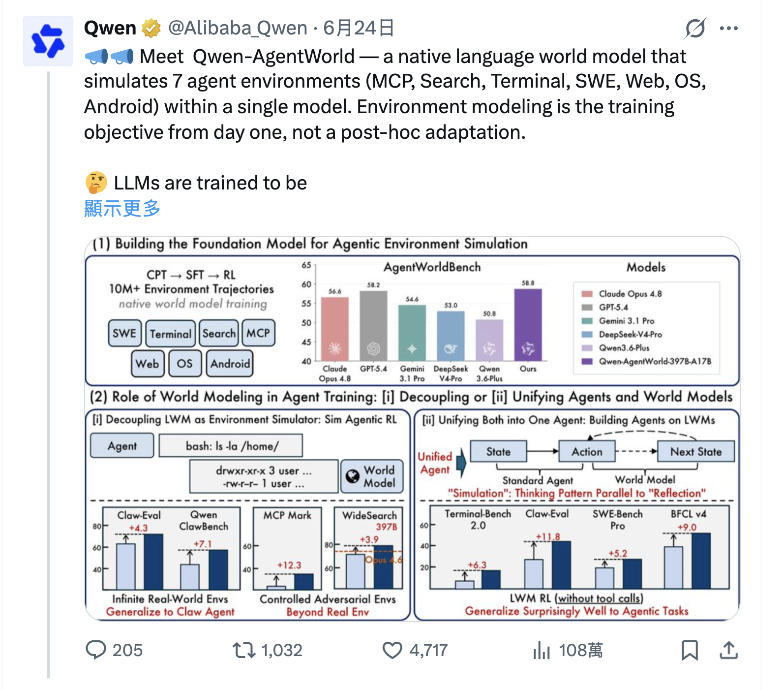Screen dimensions: 784x690
Task: Click the Qwen display name
Action: 110,29
